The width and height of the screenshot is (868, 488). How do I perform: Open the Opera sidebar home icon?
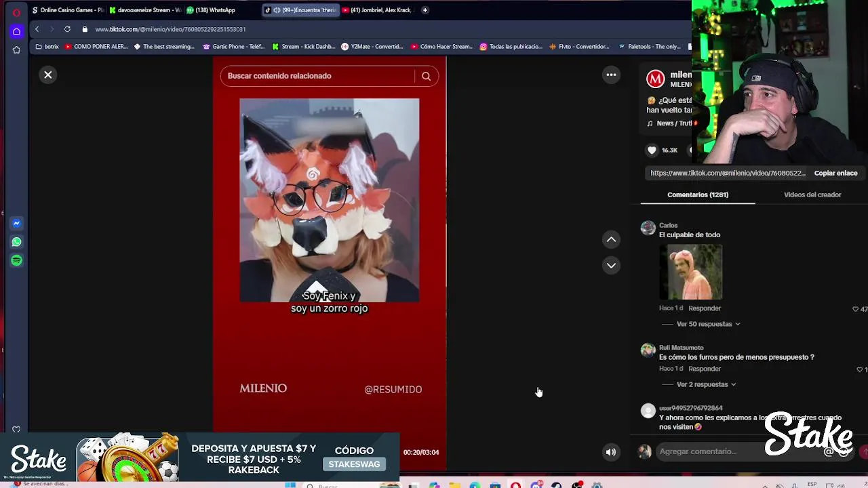click(16, 31)
